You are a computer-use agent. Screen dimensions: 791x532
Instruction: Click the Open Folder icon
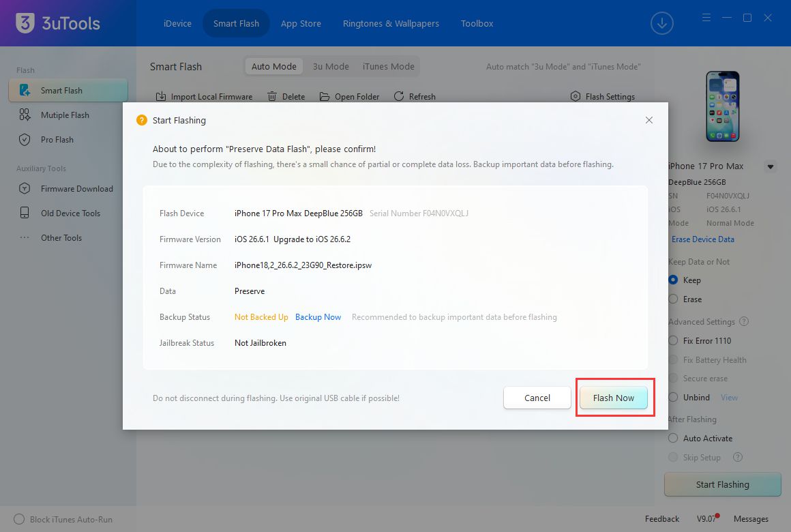(x=325, y=96)
